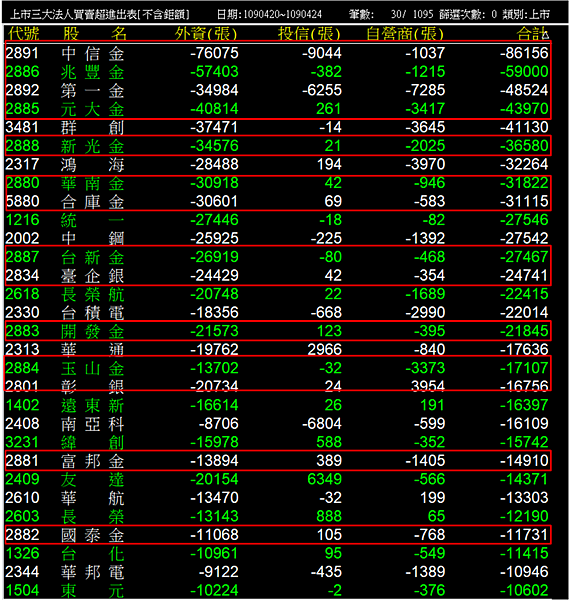Select stock code 2891
569x600 pixels.
tap(22, 53)
